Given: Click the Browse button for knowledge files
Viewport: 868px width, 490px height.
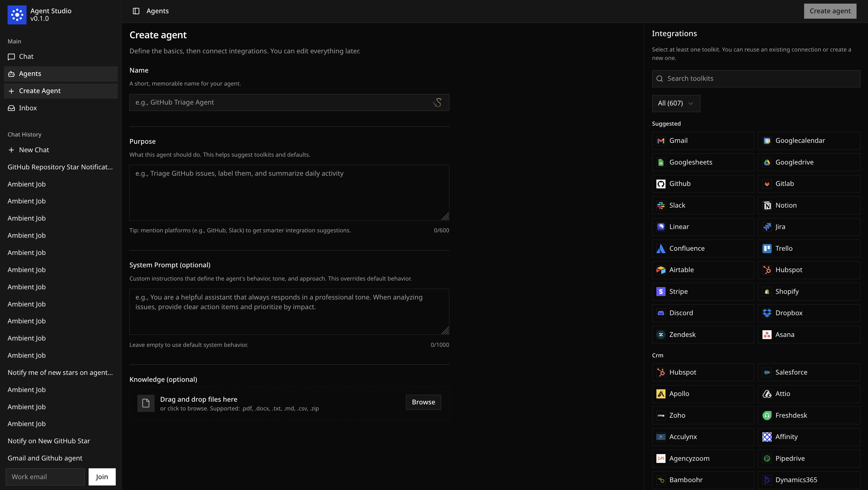Looking at the screenshot, I should coord(423,402).
